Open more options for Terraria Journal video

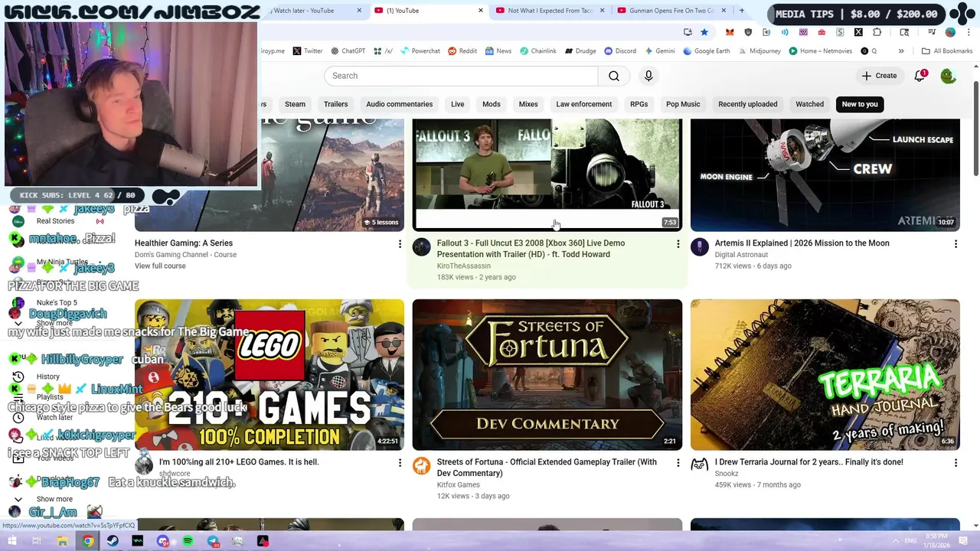pos(955,463)
